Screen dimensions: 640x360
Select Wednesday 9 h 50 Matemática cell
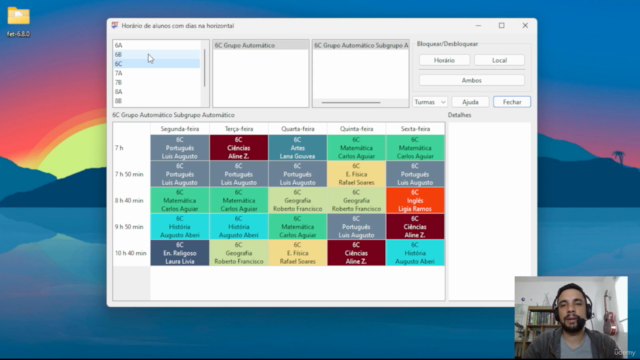pyautogui.click(x=298, y=227)
